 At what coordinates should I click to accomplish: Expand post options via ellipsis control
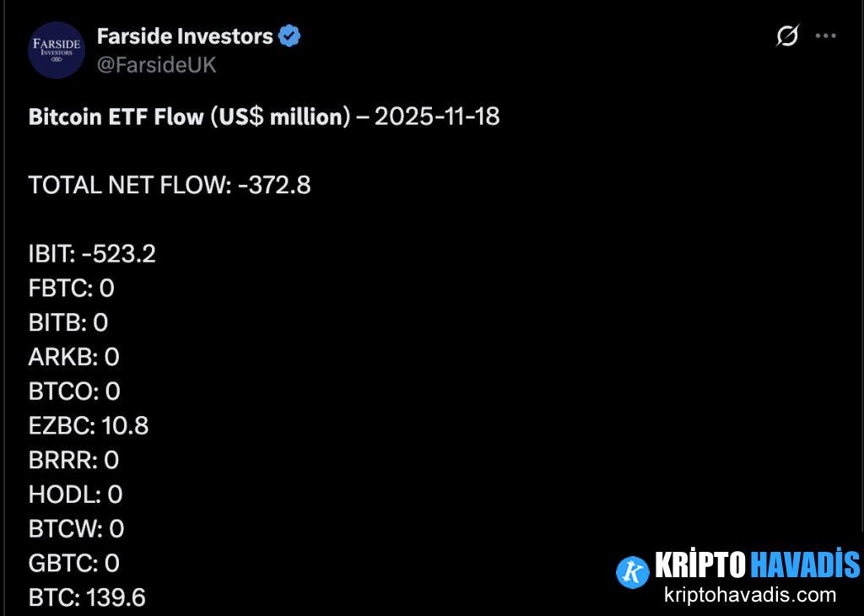pyautogui.click(x=824, y=35)
